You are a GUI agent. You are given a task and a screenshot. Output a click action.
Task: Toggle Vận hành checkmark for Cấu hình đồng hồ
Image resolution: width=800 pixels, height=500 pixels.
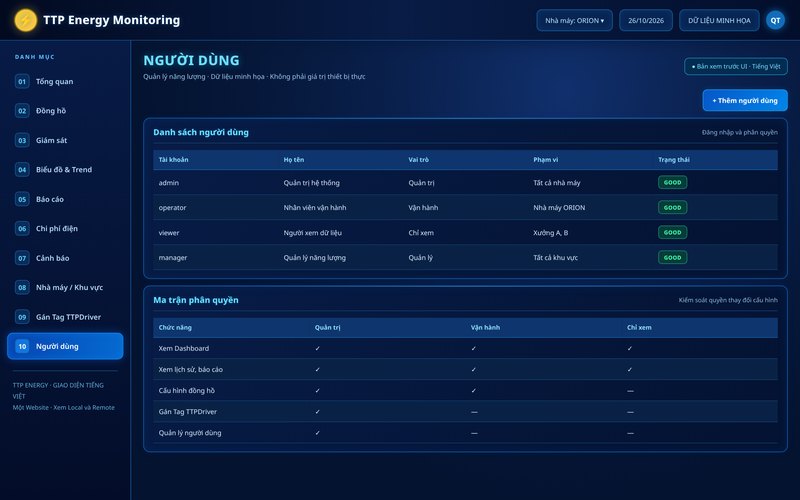tap(473, 391)
